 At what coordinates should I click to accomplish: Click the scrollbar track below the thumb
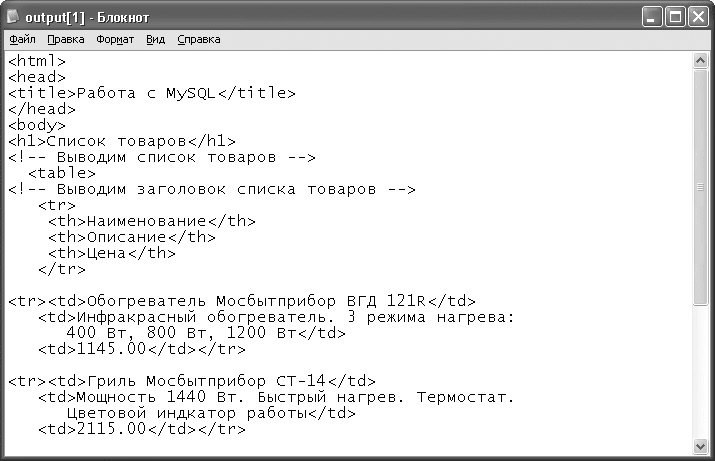pos(700,372)
